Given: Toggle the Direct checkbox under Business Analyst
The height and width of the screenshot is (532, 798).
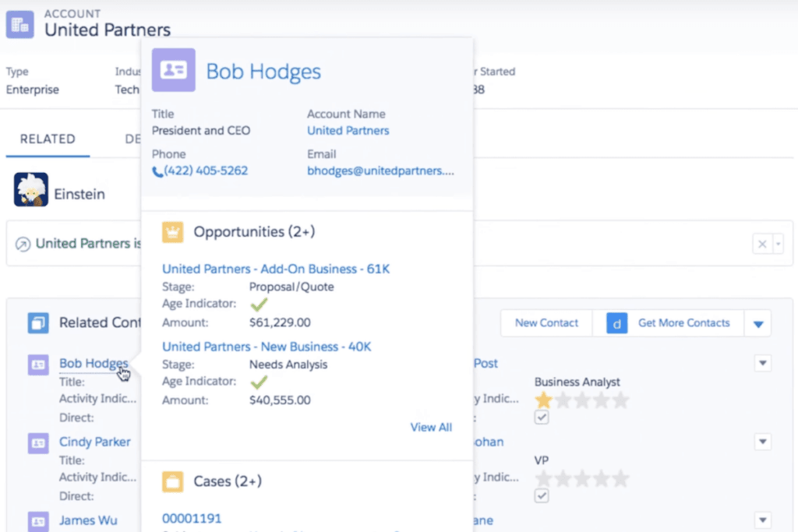Looking at the screenshot, I should coord(542,417).
